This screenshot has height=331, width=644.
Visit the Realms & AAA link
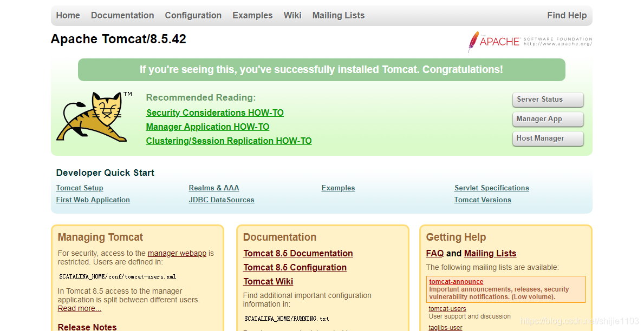[x=214, y=188]
